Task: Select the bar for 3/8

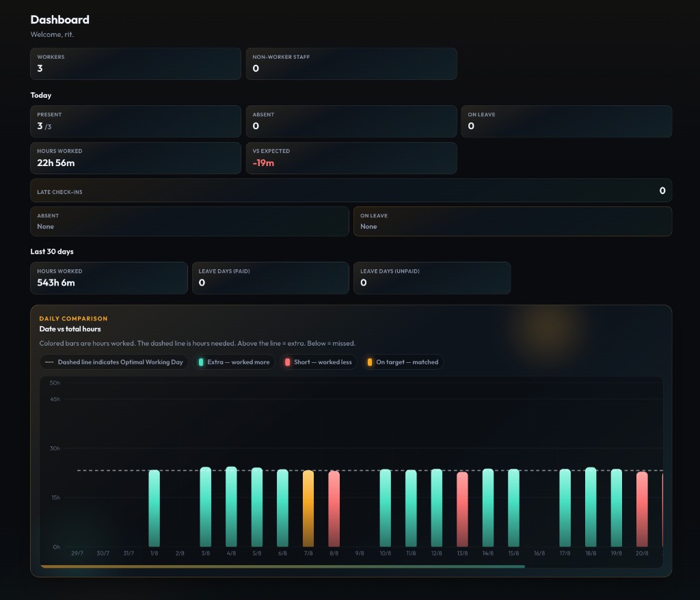Action: tap(205, 506)
